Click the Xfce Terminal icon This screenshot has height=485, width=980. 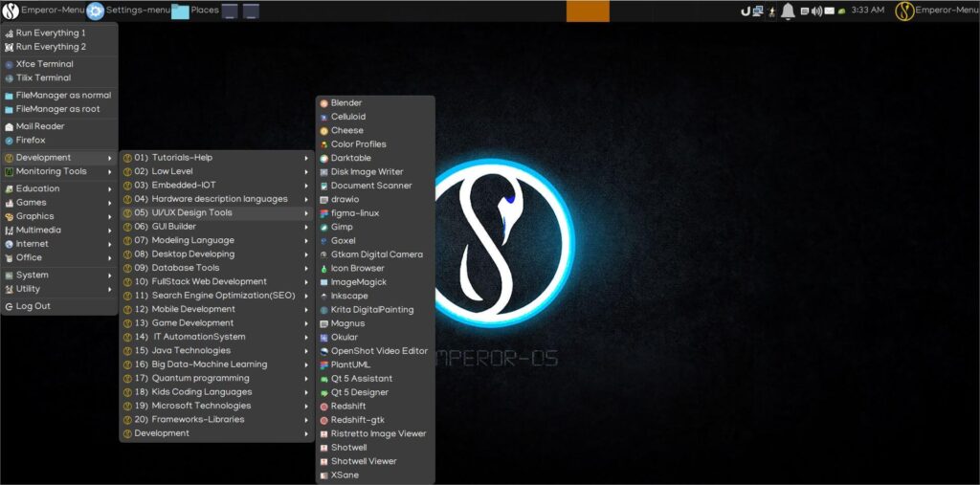coord(9,64)
